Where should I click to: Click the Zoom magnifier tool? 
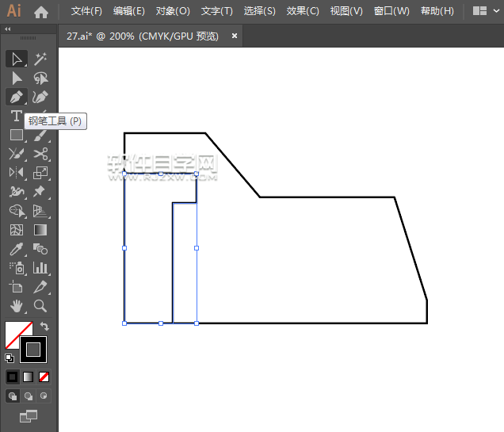[40, 306]
